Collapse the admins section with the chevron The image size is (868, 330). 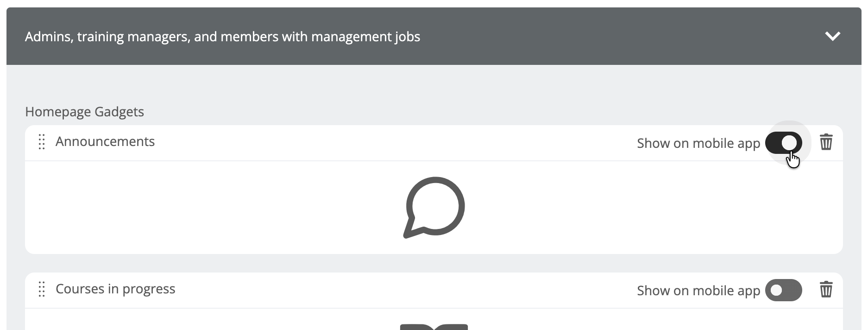coord(832,36)
